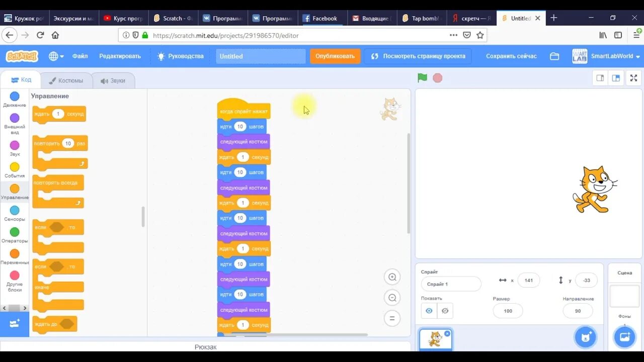644x362 pixels.
Task: Switch to the Костюмы tab
Action: tap(65, 80)
